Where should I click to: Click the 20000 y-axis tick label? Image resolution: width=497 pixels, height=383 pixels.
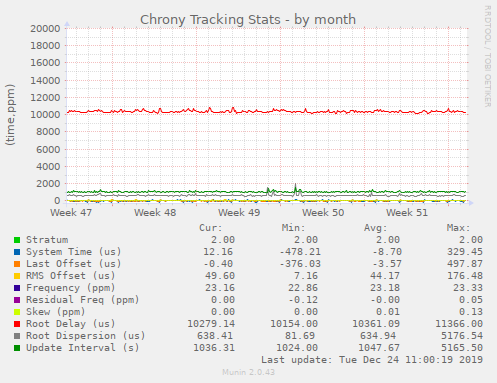[x=45, y=28]
